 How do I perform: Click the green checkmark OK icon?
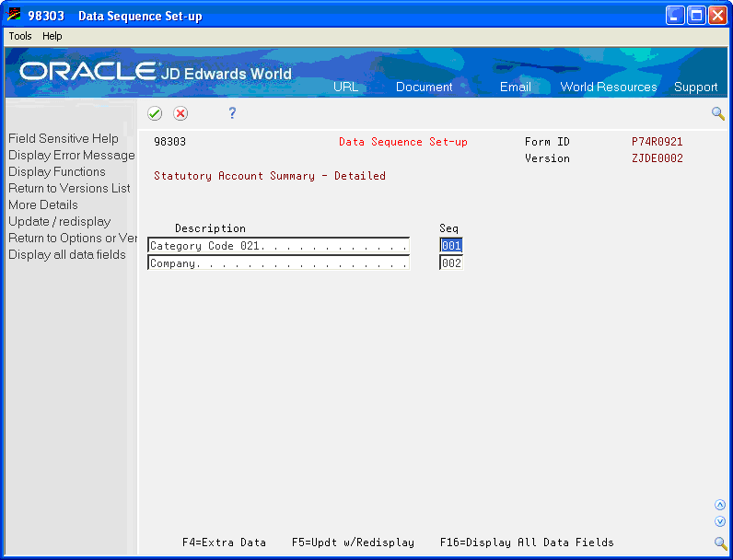(155, 113)
